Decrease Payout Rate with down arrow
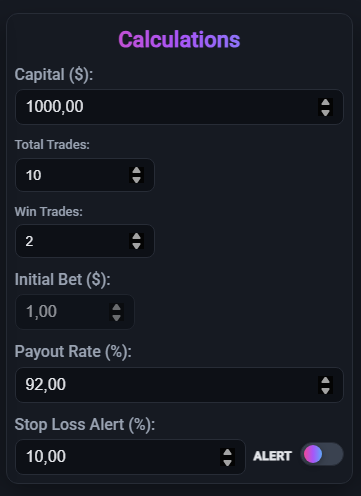Screen dimensions: 361x496 point(325,390)
